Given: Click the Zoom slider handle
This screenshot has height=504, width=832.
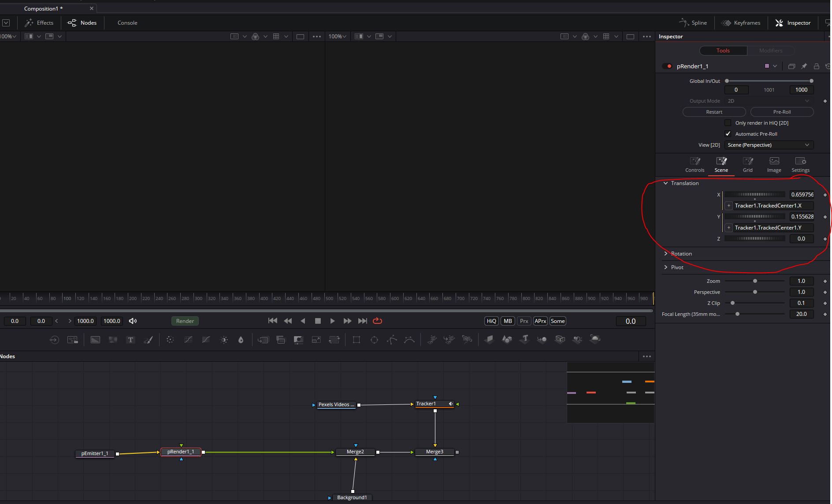Looking at the screenshot, I should pyautogui.click(x=755, y=281).
